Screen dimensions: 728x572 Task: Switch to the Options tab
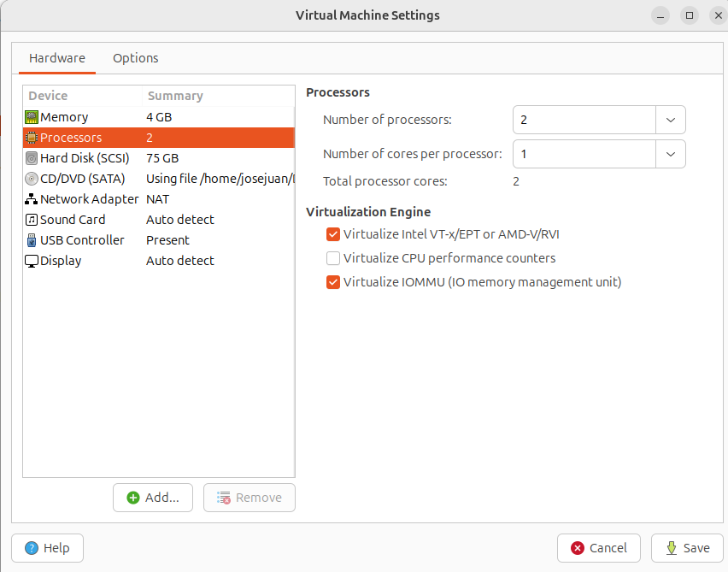135,58
